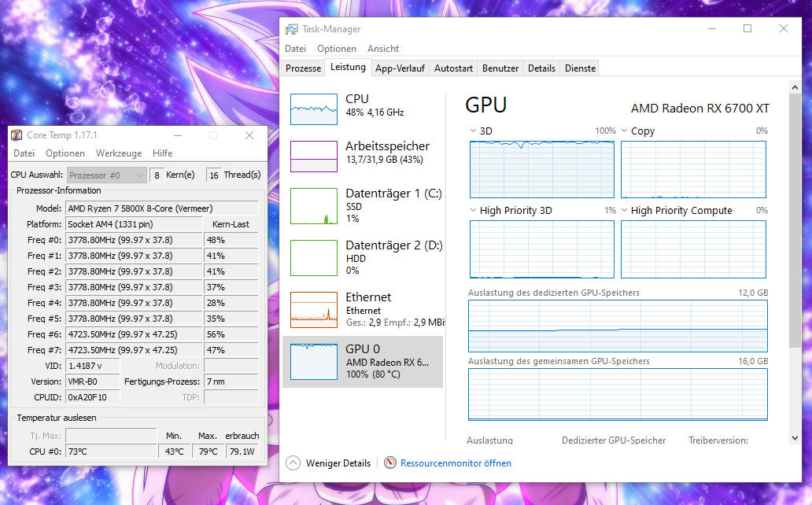Open Hilfe menu in Core Temp
This screenshot has height=505, width=812.
pos(163,153)
